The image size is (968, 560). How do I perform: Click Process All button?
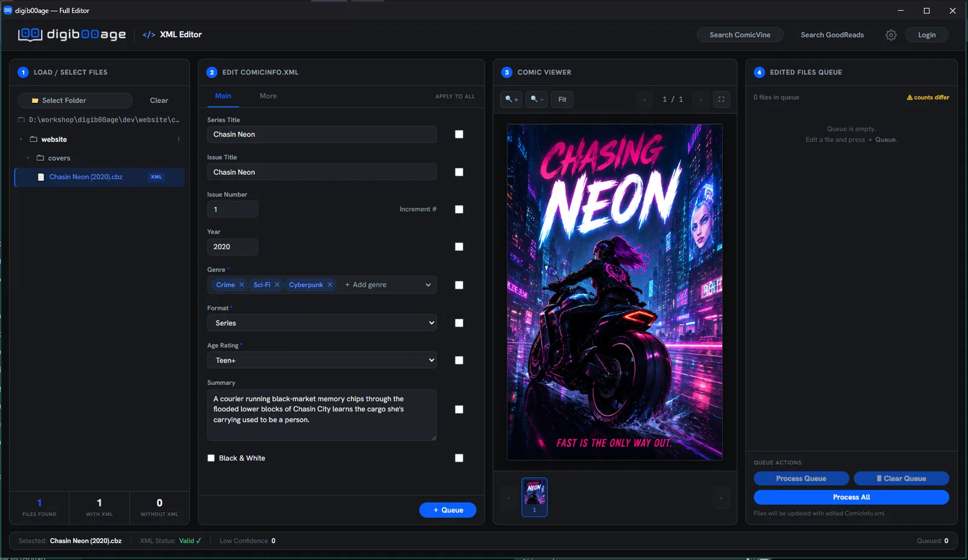tap(851, 497)
